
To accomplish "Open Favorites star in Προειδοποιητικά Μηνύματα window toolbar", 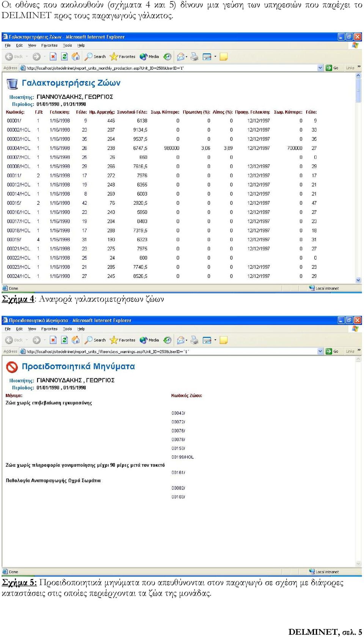I will [122, 340].
